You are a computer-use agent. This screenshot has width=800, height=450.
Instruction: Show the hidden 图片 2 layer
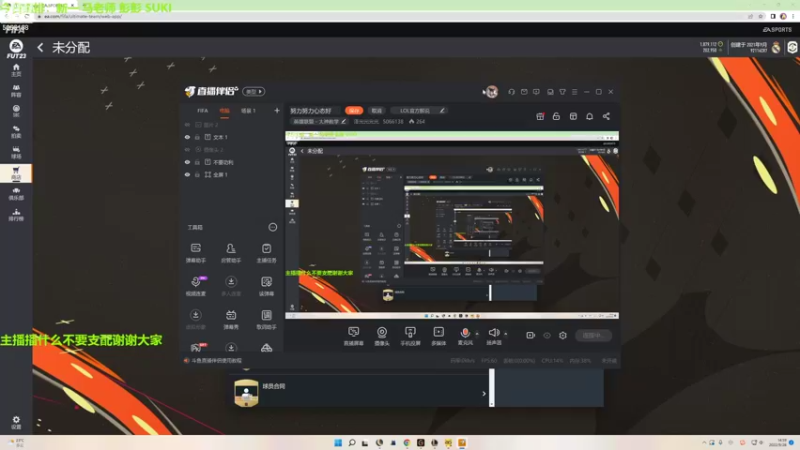[187, 124]
